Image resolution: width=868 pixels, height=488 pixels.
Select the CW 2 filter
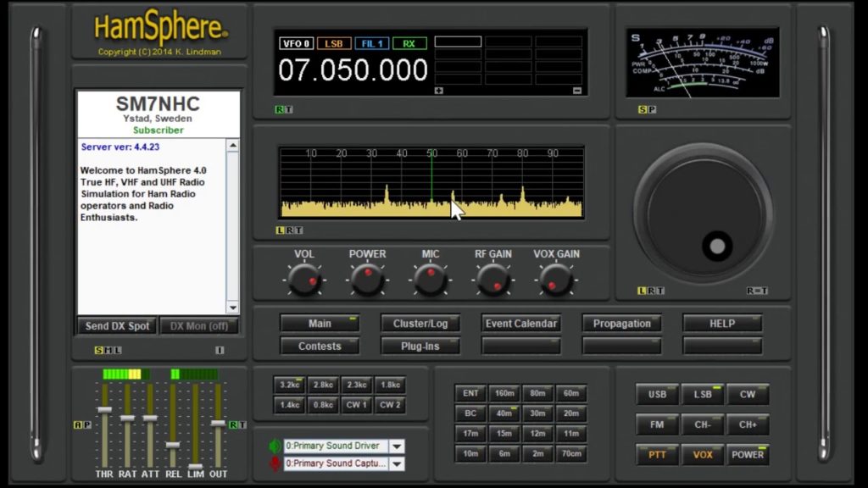pos(390,405)
